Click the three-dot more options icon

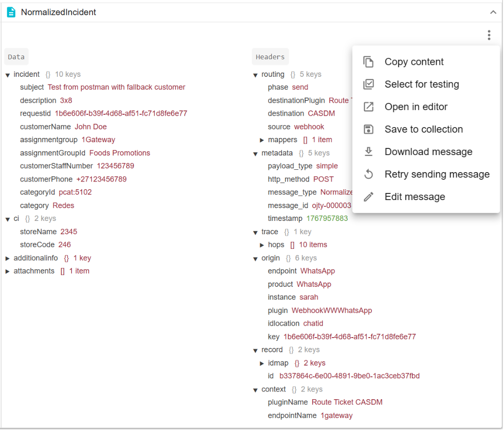pos(489,35)
